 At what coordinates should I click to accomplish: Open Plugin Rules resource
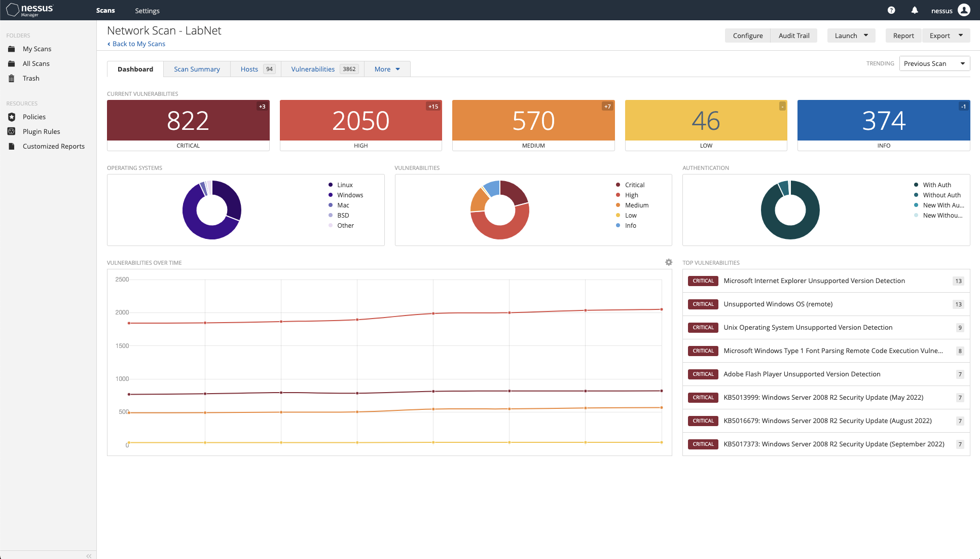tap(41, 131)
